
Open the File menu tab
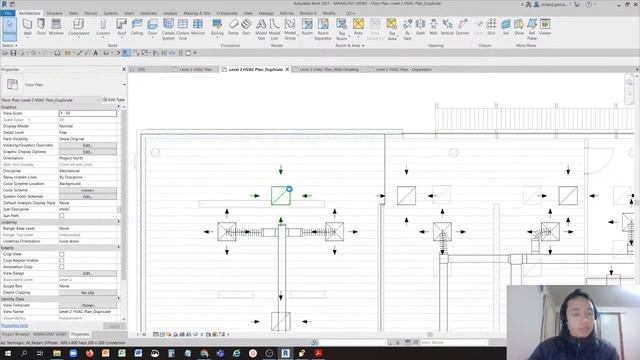[x=8, y=13]
